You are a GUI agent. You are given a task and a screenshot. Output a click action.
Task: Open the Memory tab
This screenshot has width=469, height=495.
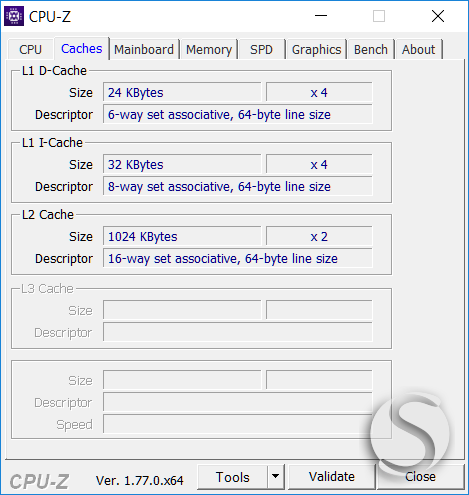[209, 49]
